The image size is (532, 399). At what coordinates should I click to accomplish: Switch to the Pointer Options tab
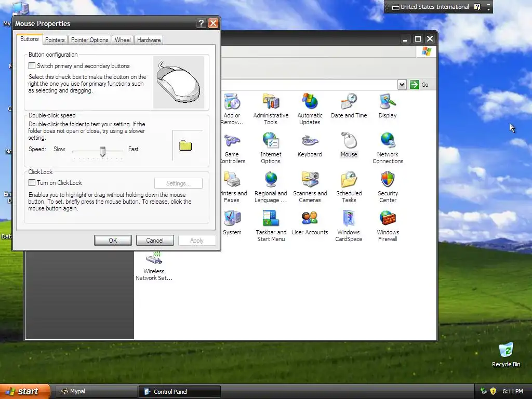coord(89,39)
